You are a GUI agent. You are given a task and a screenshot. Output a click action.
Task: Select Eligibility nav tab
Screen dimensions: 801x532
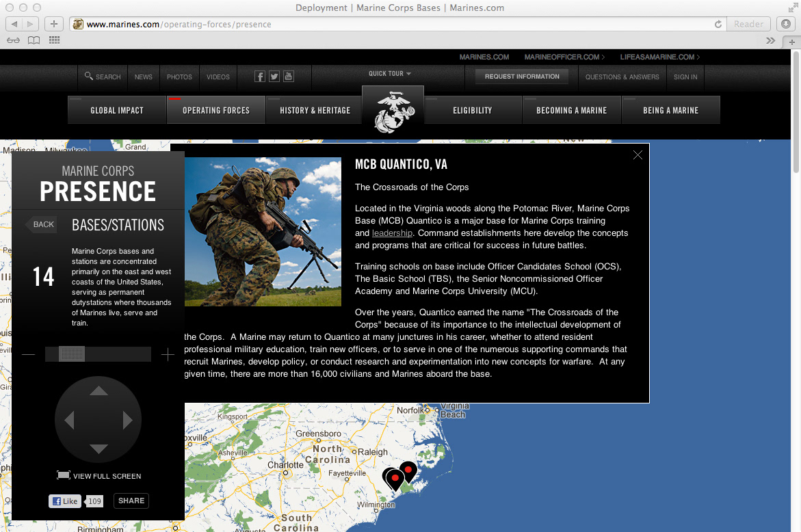(x=473, y=110)
